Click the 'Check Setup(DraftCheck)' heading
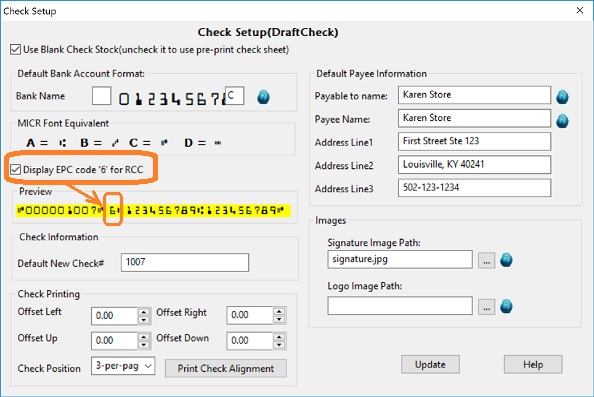The width and height of the screenshot is (594, 397). pos(268,33)
